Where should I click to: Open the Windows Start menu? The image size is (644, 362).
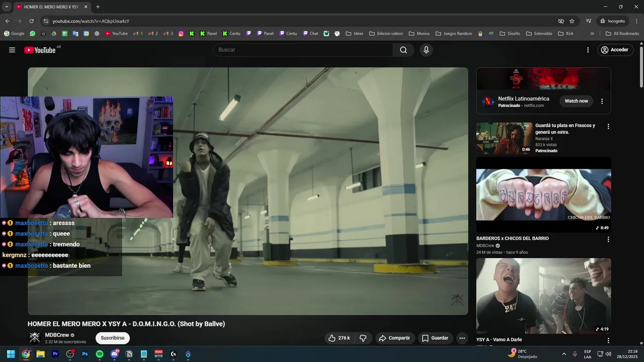(11, 354)
